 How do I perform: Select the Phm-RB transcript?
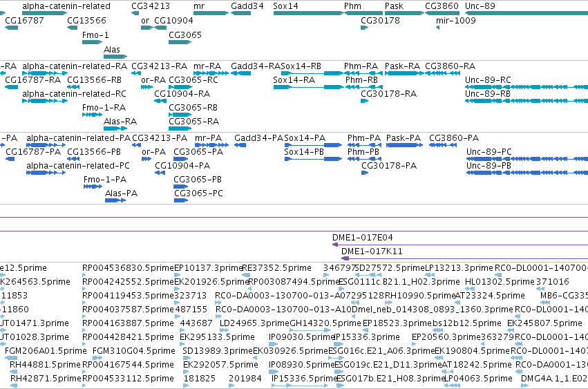coord(363,87)
